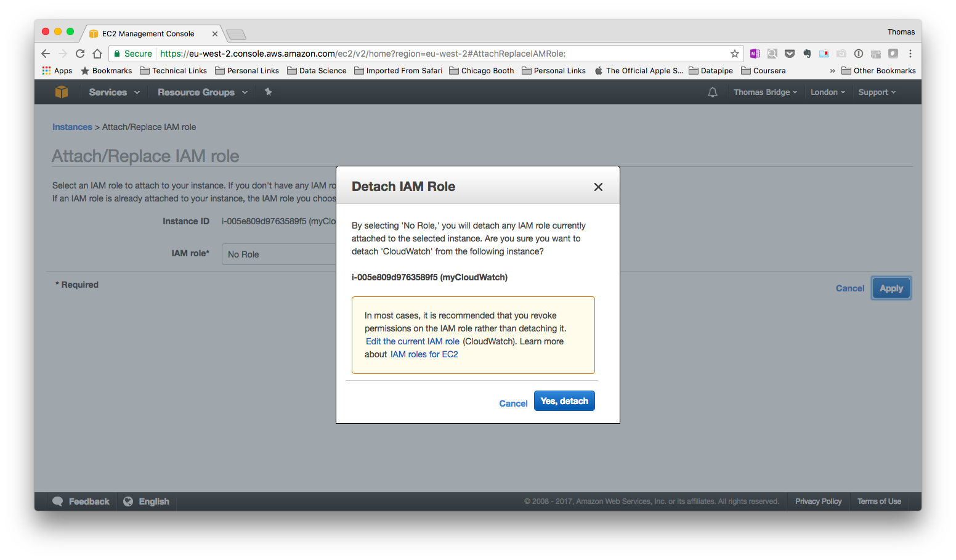Viewport: 956px width, 560px height.
Task: Close the Detach IAM Role dialog
Action: 598,187
